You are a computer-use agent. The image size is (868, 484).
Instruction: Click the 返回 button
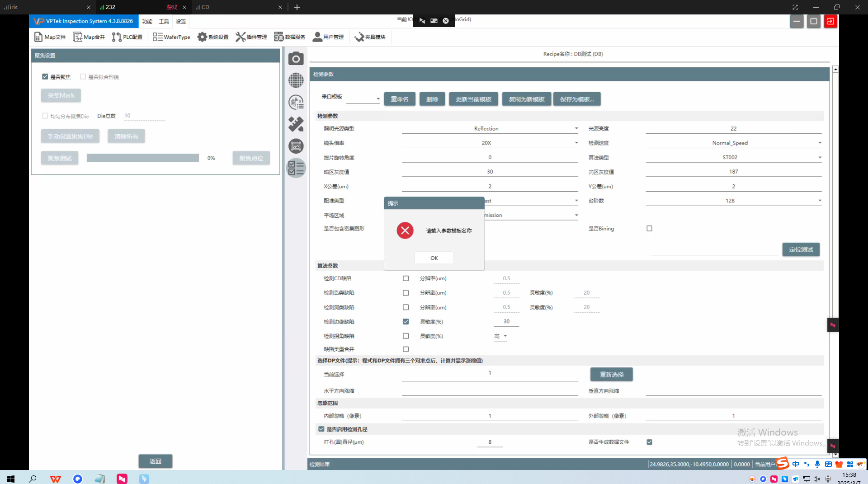(155, 461)
